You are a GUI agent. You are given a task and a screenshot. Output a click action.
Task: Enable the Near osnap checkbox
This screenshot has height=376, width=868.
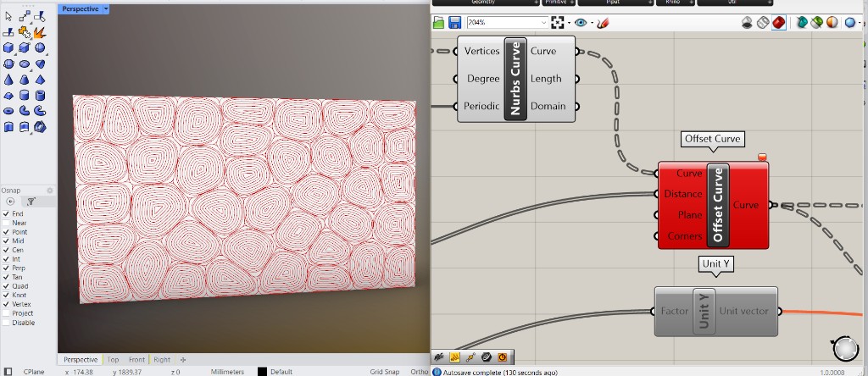6,223
